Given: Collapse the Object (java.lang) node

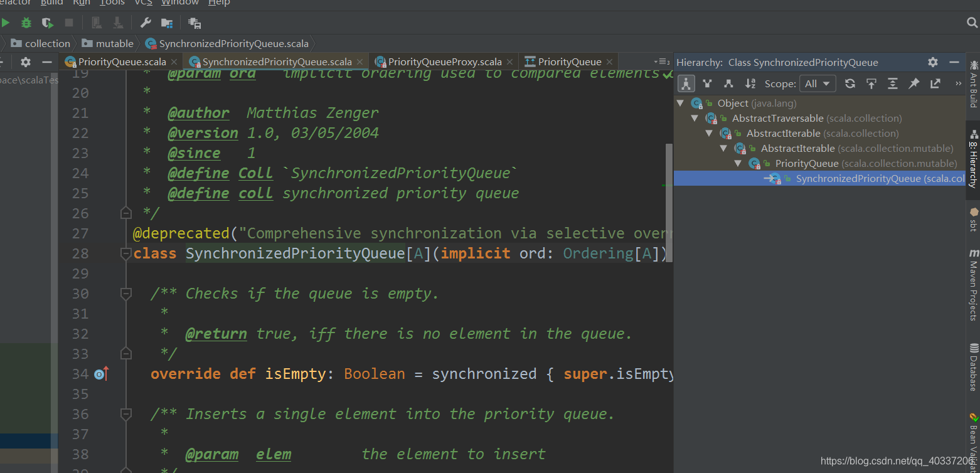Looking at the screenshot, I should (681, 103).
